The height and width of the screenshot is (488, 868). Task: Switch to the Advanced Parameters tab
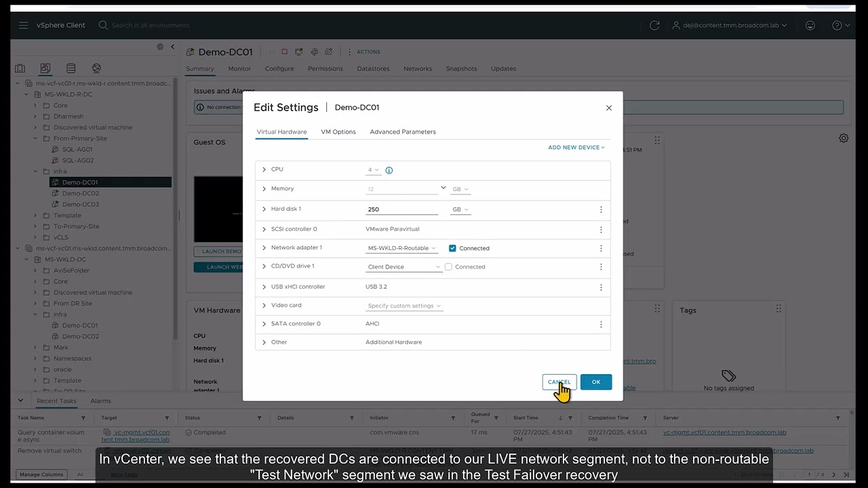point(403,131)
